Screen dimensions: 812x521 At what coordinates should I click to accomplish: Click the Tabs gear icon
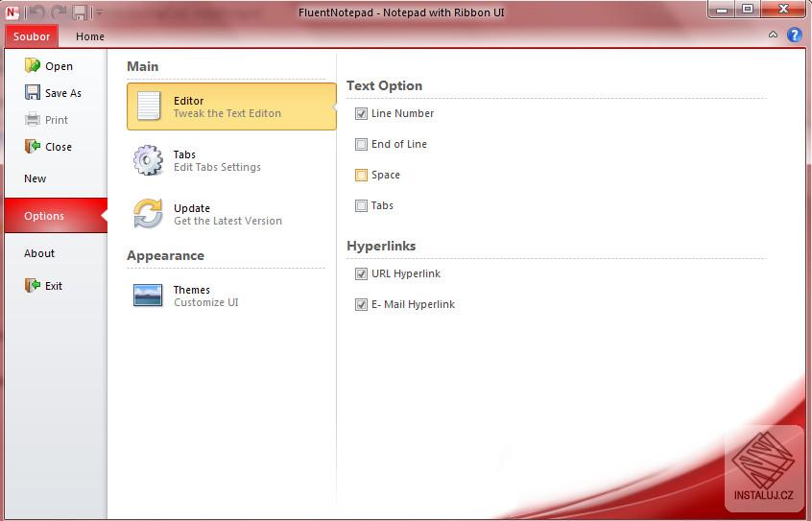click(x=148, y=160)
